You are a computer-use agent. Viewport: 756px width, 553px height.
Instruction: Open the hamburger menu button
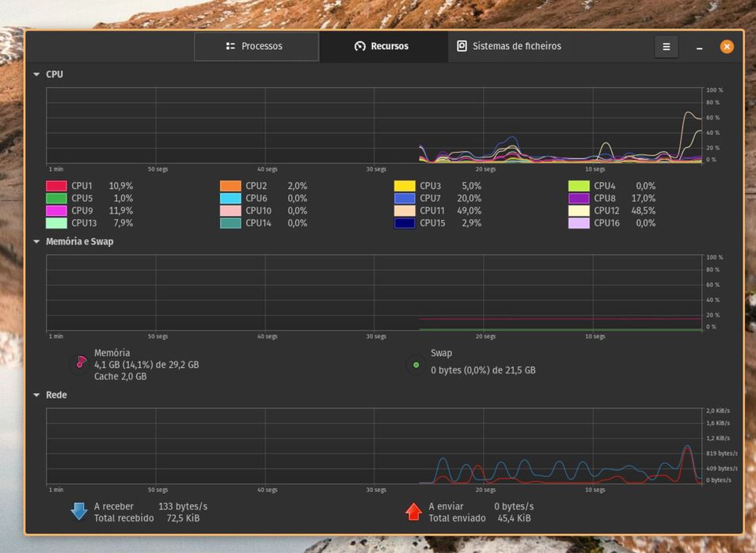click(x=666, y=47)
